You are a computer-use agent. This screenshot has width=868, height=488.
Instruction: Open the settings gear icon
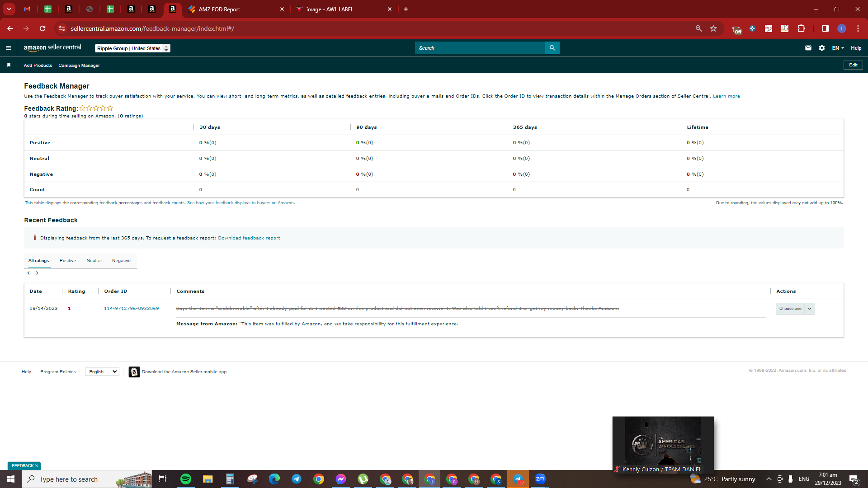point(822,48)
